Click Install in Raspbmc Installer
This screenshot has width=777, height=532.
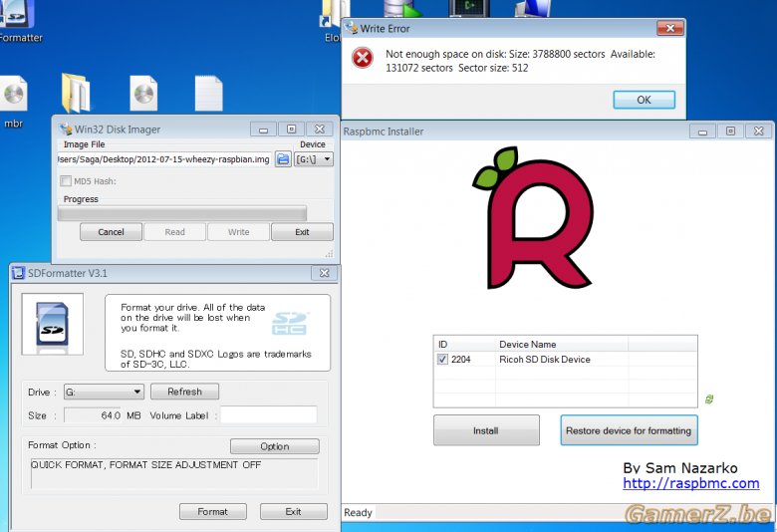[x=486, y=430]
